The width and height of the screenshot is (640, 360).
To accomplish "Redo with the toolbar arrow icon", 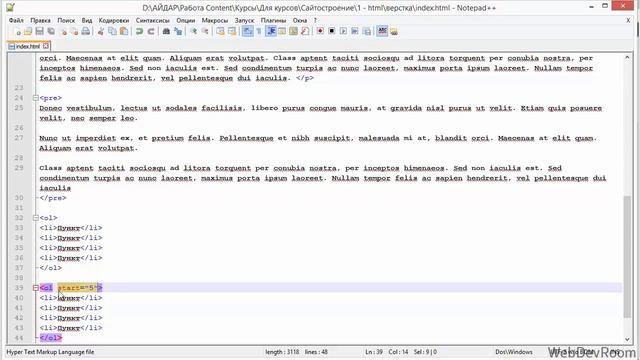I will coord(151,31).
